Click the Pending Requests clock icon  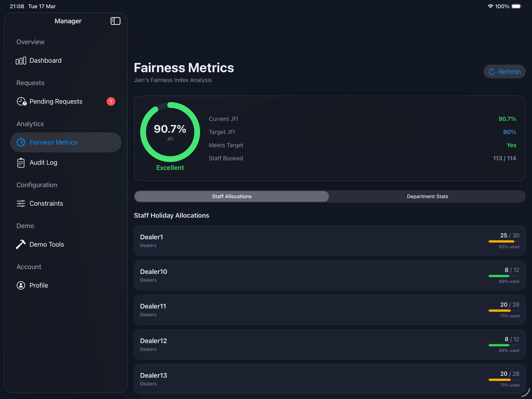21,101
